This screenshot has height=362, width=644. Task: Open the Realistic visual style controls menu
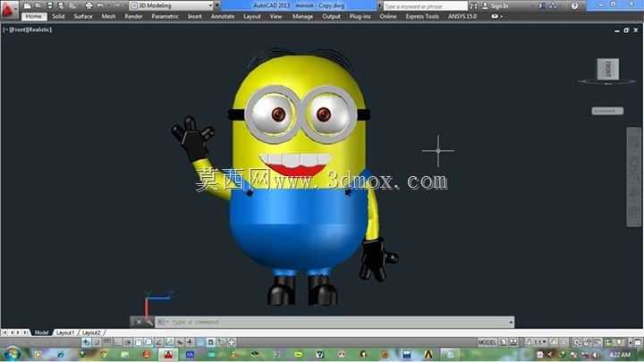click(38, 29)
